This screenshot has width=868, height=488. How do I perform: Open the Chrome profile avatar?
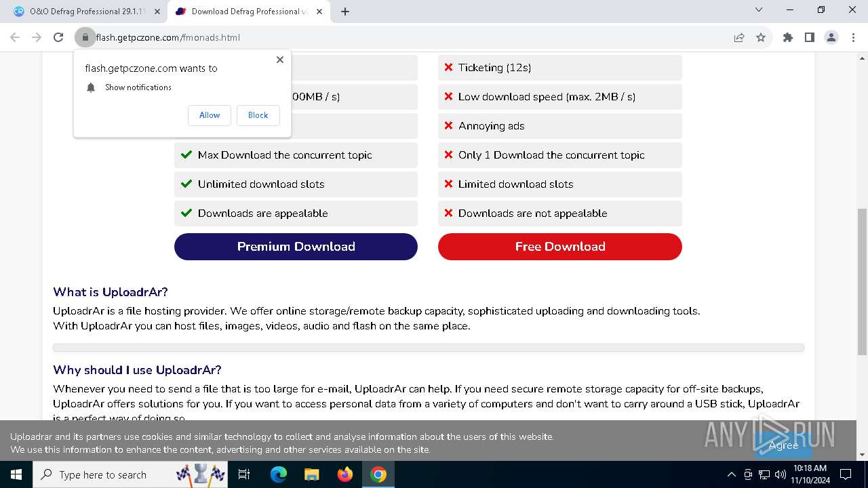point(831,37)
